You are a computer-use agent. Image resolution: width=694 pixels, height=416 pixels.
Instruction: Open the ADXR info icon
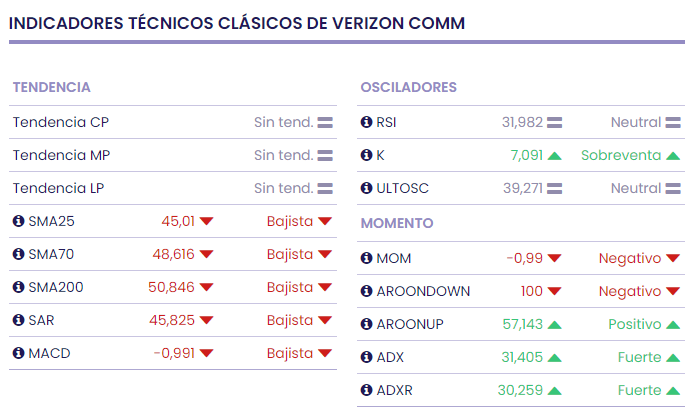tap(366, 390)
